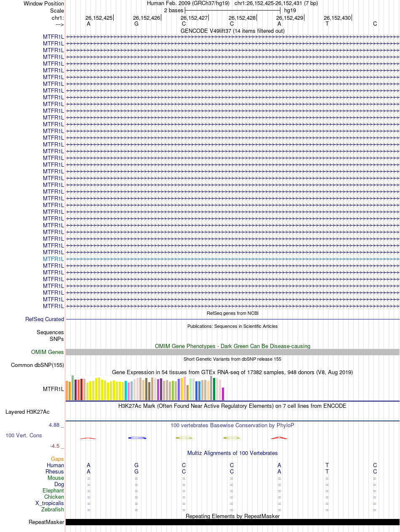400x532 pixels.
Task: Click the blue PhyloP conservation mark
Action: 137,438
